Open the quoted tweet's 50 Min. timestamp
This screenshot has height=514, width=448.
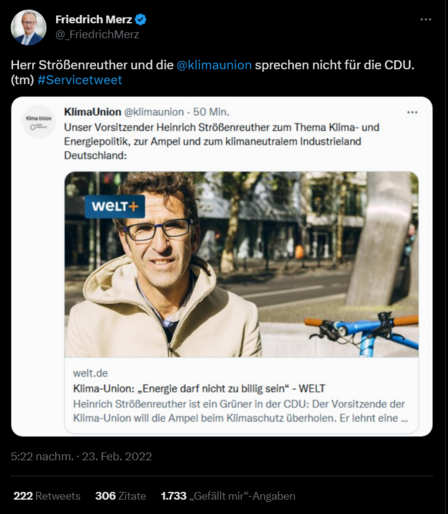(x=211, y=112)
